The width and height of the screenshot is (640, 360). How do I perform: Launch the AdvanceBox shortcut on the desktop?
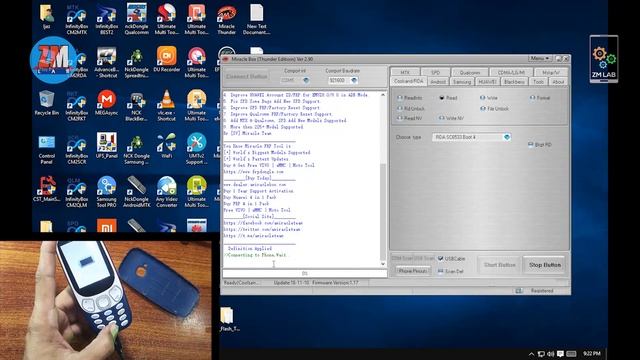point(107,63)
